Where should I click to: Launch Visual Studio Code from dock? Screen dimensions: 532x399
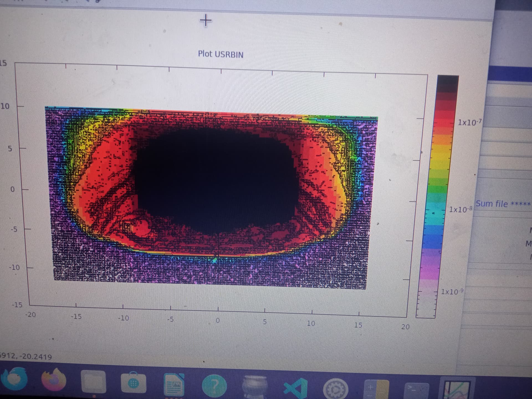(x=296, y=388)
